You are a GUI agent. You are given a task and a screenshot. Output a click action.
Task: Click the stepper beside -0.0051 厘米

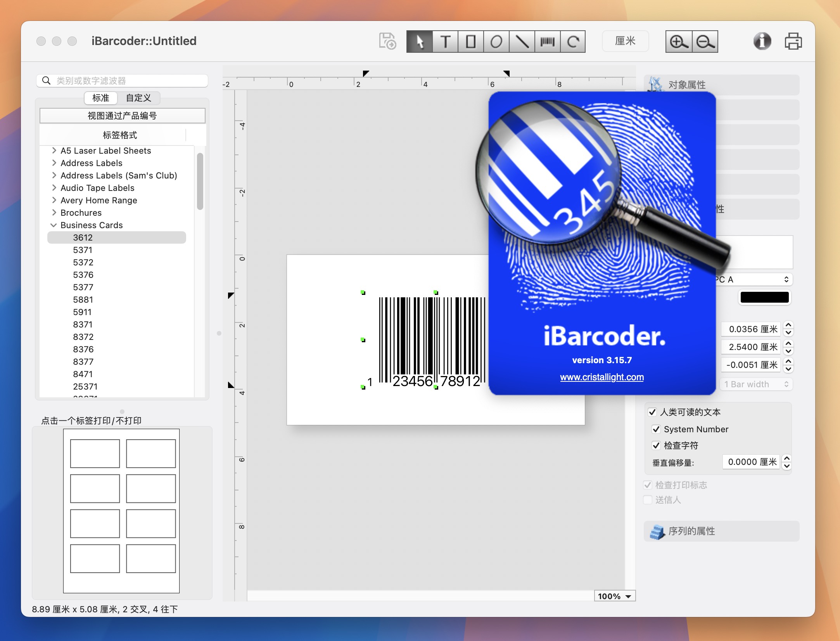pos(788,365)
